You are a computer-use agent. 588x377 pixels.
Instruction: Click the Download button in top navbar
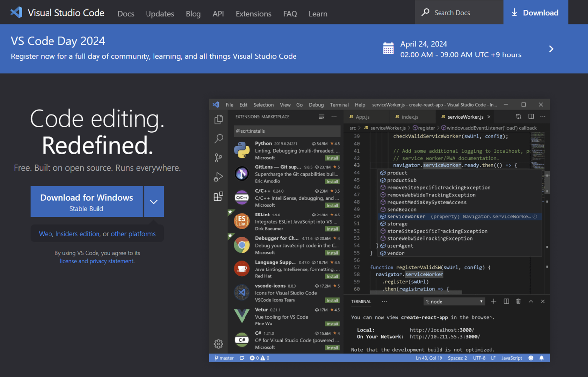coord(536,12)
